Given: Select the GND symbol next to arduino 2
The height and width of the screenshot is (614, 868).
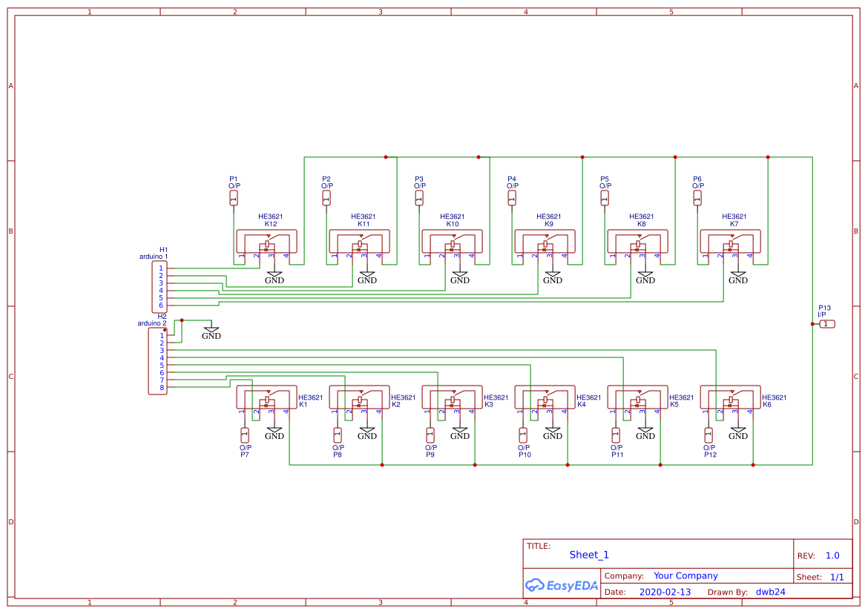Looking at the screenshot, I should tap(211, 332).
